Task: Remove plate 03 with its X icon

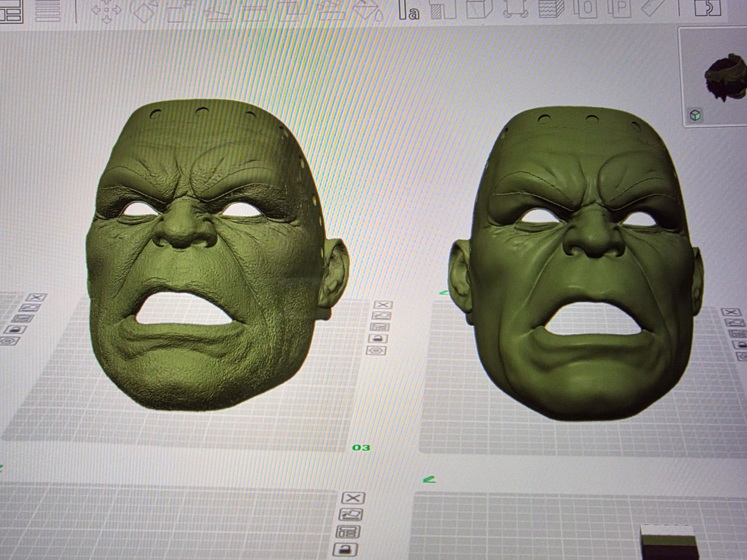Action: click(383, 305)
